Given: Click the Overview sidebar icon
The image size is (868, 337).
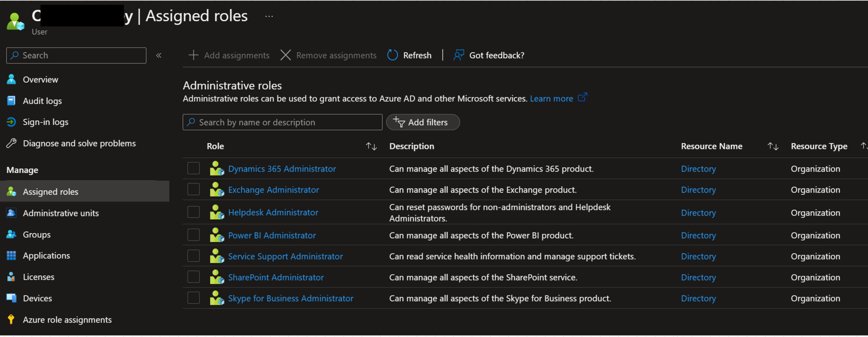Looking at the screenshot, I should (x=11, y=79).
